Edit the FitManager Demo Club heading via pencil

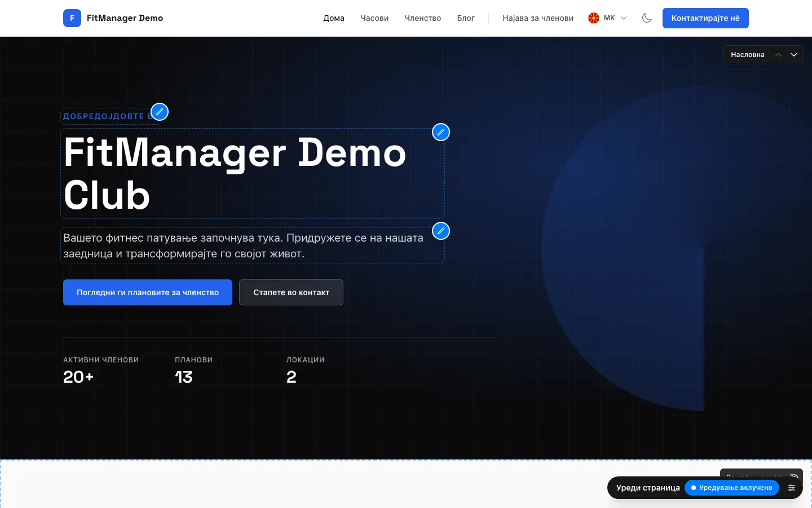(441, 132)
